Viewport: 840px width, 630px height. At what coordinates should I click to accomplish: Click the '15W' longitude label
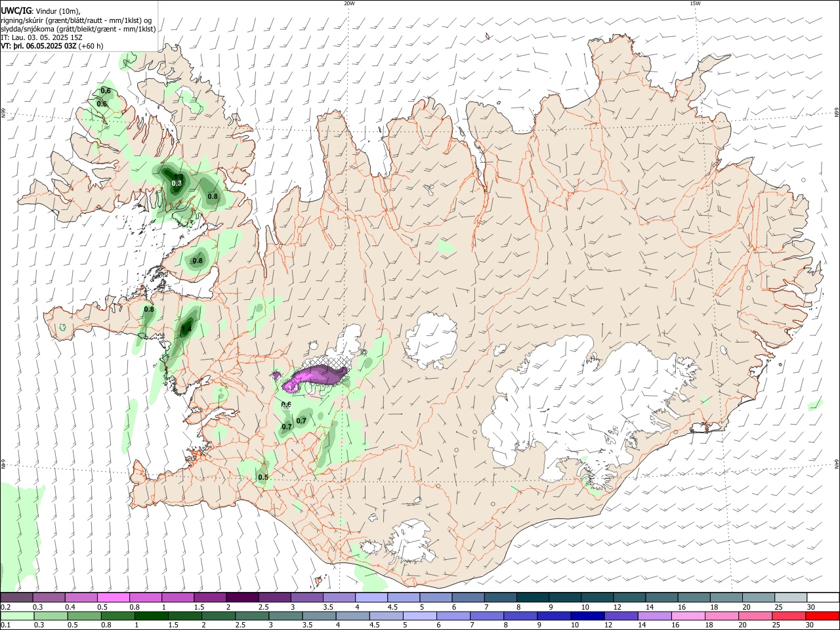point(695,3)
